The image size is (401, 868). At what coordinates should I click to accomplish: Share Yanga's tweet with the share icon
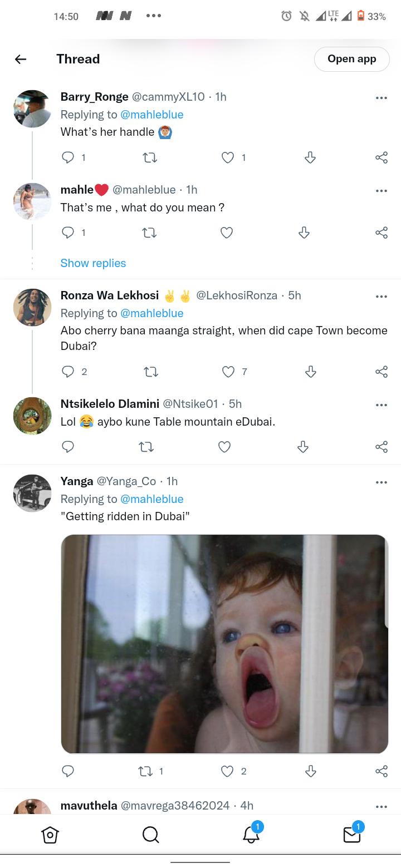tap(382, 771)
